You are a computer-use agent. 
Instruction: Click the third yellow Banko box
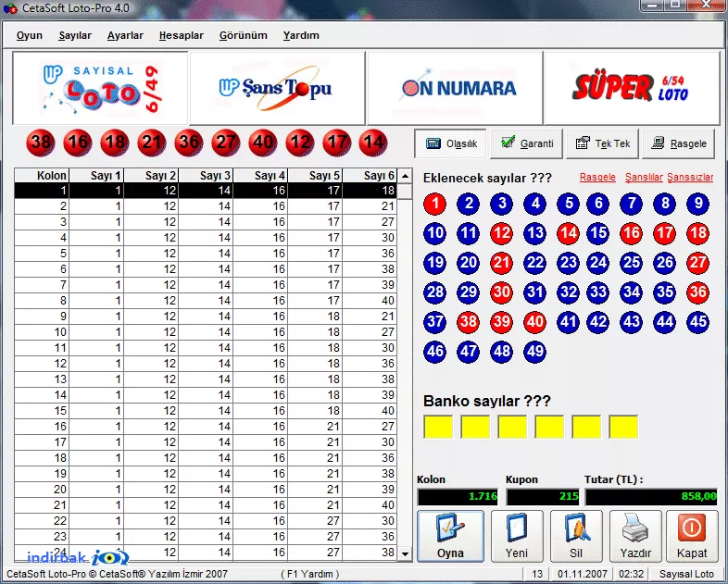click(x=512, y=427)
